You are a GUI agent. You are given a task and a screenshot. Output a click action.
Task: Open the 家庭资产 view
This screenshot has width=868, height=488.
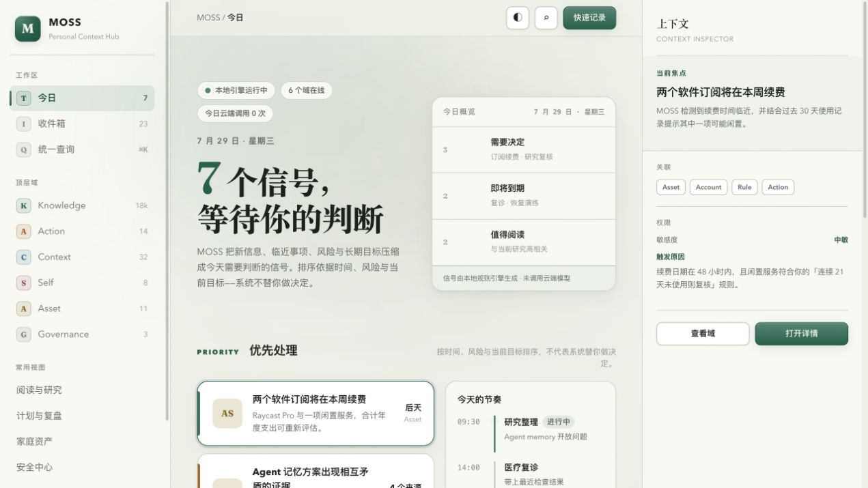(82, 442)
